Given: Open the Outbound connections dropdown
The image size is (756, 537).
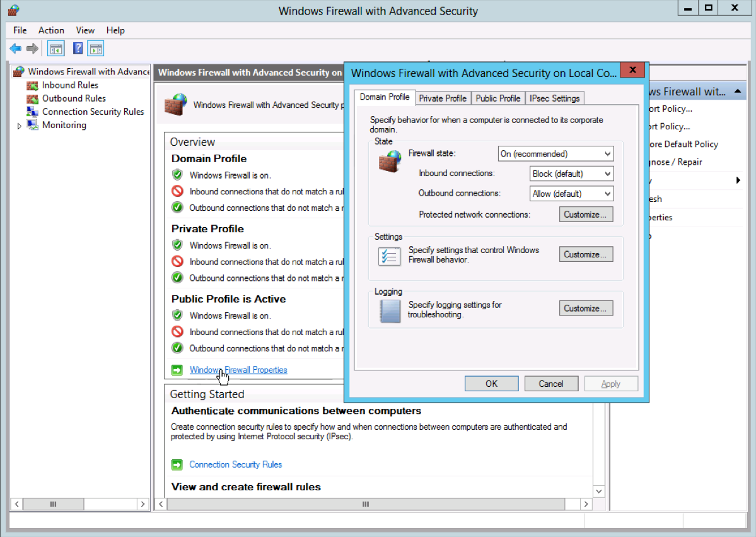Looking at the screenshot, I should click(x=571, y=194).
